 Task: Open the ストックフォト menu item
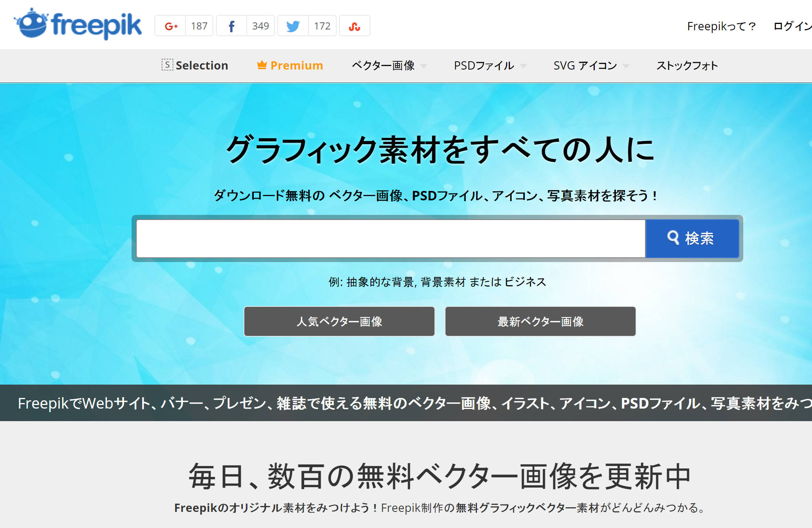687,66
